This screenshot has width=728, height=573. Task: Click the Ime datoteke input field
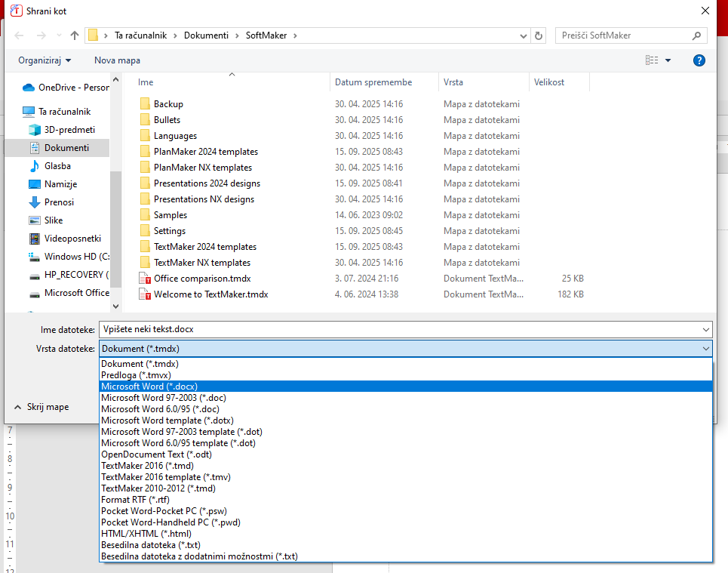[399, 329]
